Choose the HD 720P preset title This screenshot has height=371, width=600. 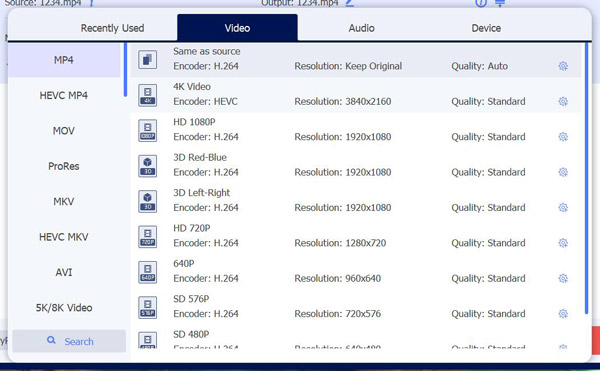191,228
